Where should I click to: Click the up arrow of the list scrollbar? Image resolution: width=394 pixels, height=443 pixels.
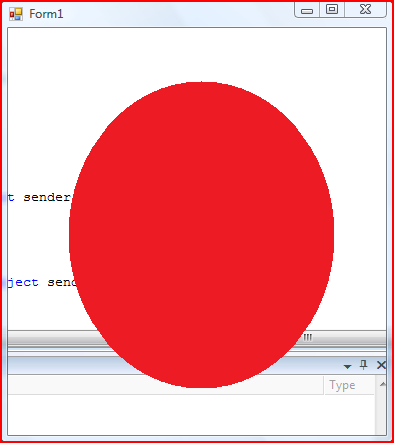[x=382, y=385]
